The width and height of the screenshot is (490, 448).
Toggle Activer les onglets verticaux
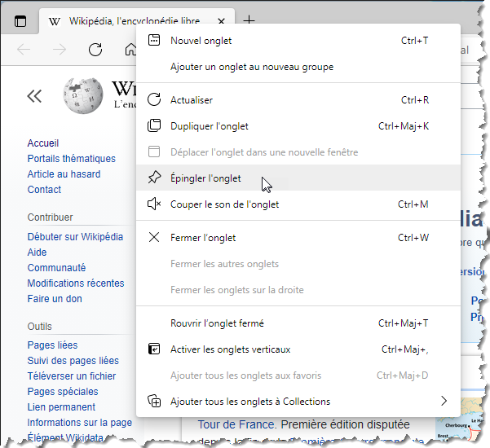[x=230, y=349]
